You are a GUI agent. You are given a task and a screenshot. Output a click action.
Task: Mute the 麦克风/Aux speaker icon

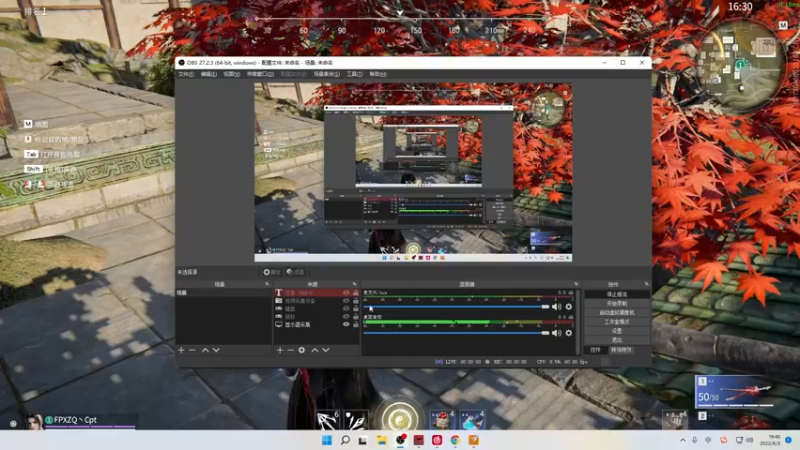tap(557, 307)
